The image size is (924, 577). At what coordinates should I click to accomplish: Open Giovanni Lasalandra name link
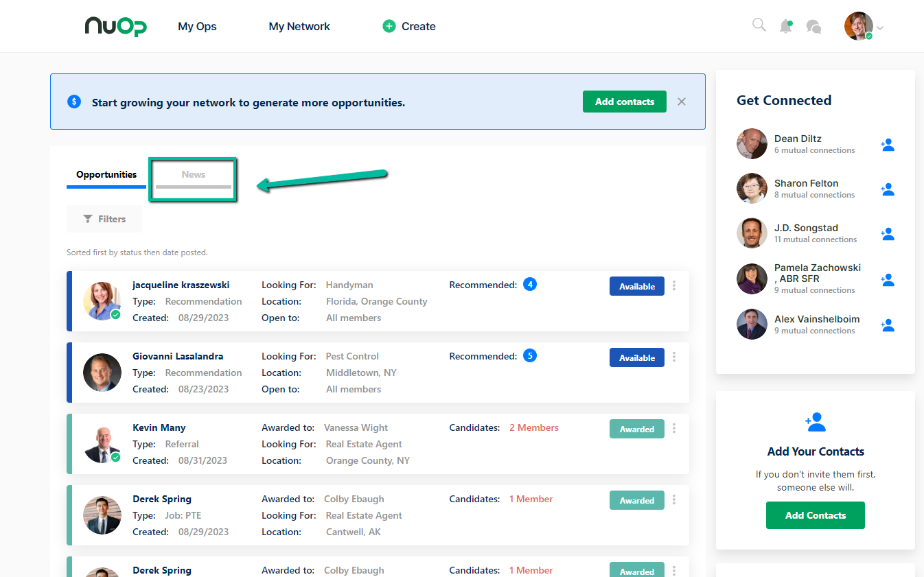[178, 356]
